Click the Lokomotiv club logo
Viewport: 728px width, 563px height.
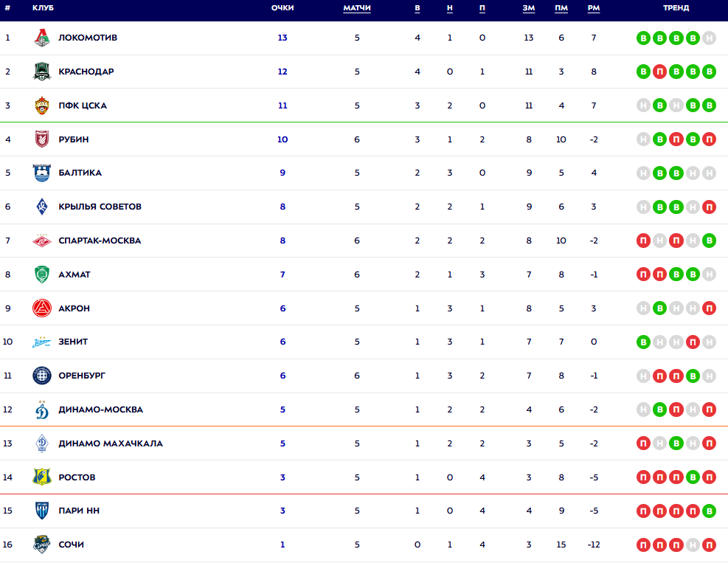42,38
